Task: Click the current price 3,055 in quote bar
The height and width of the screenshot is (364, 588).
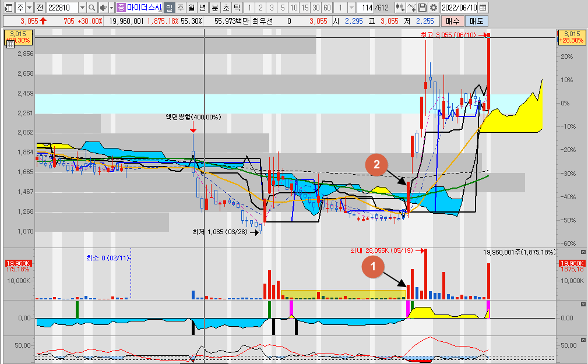Action: coord(30,22)
